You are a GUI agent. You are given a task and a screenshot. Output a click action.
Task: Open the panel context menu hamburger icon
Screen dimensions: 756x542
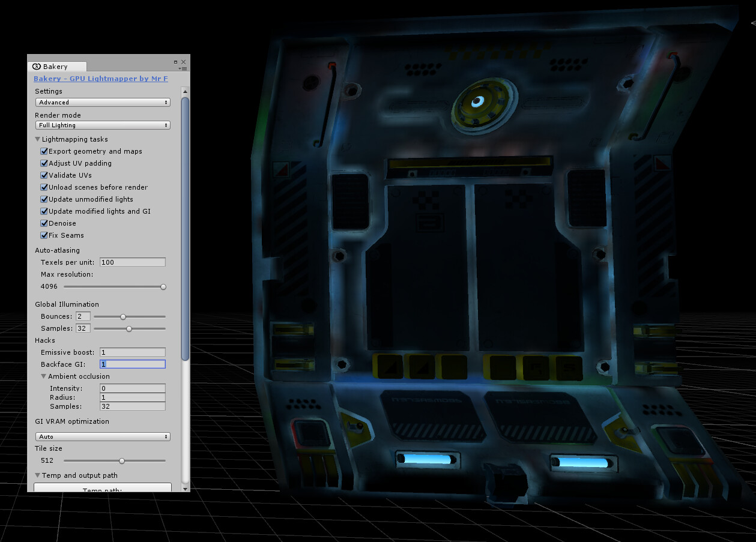[x=183, y=68]
